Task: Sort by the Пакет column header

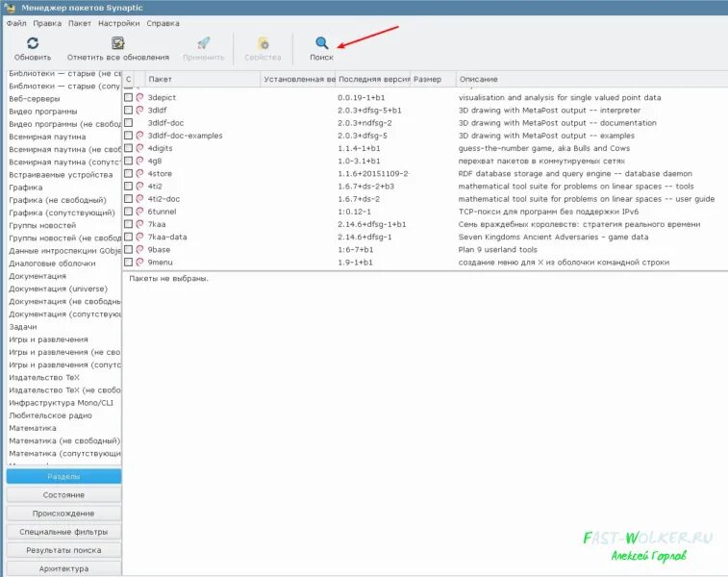Action: point(203,80)
